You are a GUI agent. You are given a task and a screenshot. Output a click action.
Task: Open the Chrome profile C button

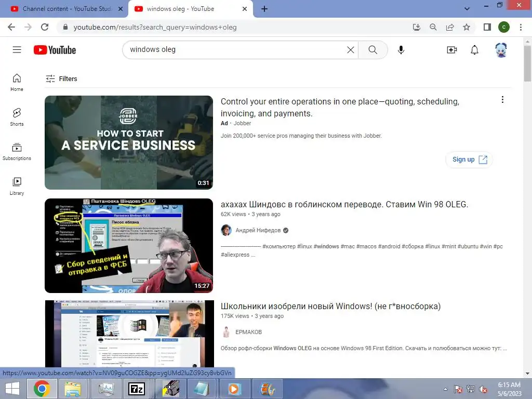[504, 27]
